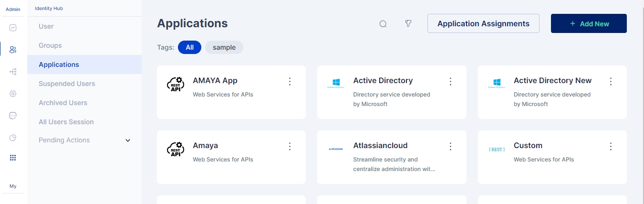Open the settings gear icon in sidebar
Viewport: 644px width, 204px height.
click(13, 94)
